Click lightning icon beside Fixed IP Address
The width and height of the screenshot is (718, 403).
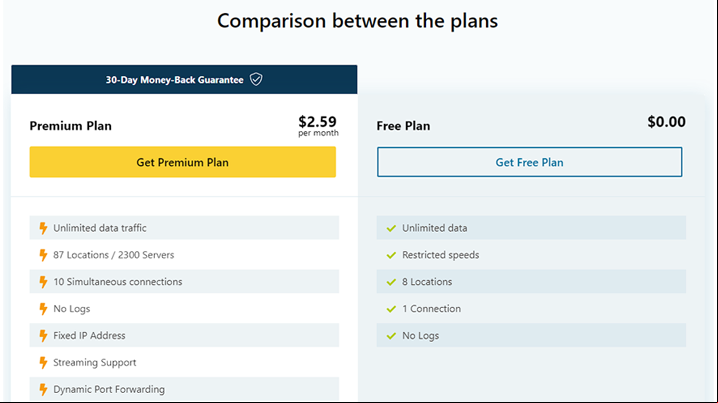click(43, 336)
